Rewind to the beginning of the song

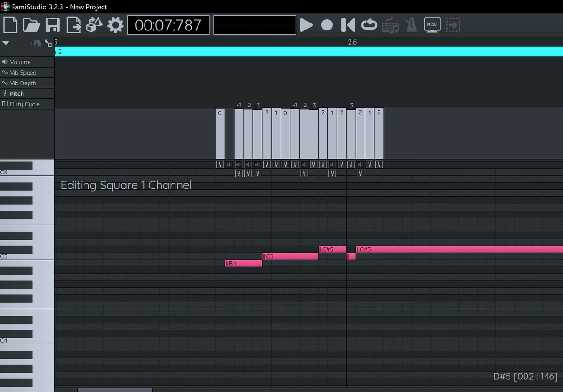(348, 25)
